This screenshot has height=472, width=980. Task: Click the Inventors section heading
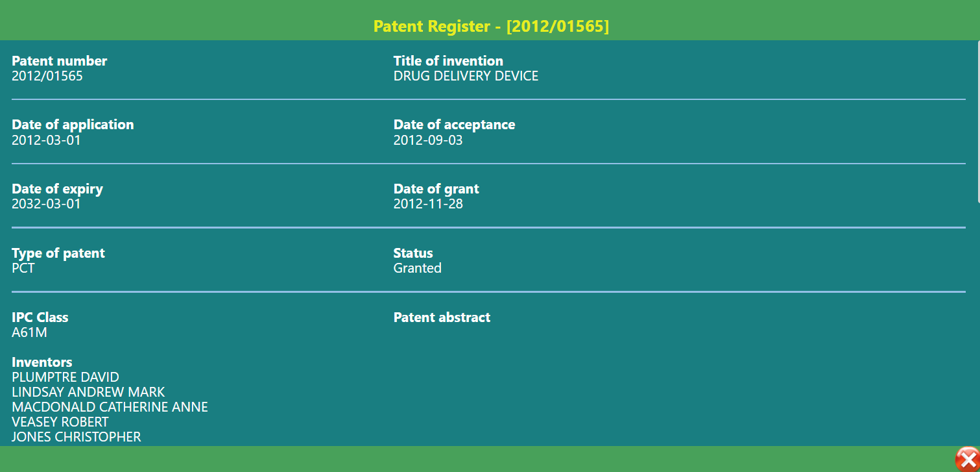[x=42, y=362]
